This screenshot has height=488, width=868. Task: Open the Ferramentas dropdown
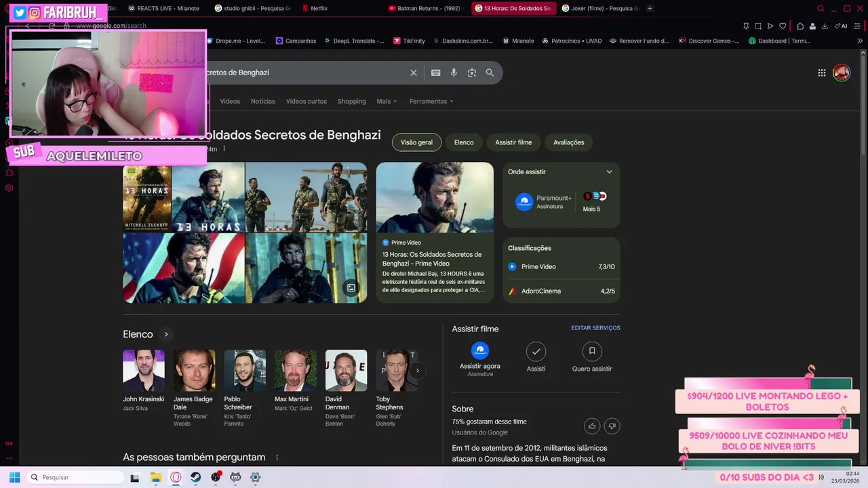tap(431, 101)
